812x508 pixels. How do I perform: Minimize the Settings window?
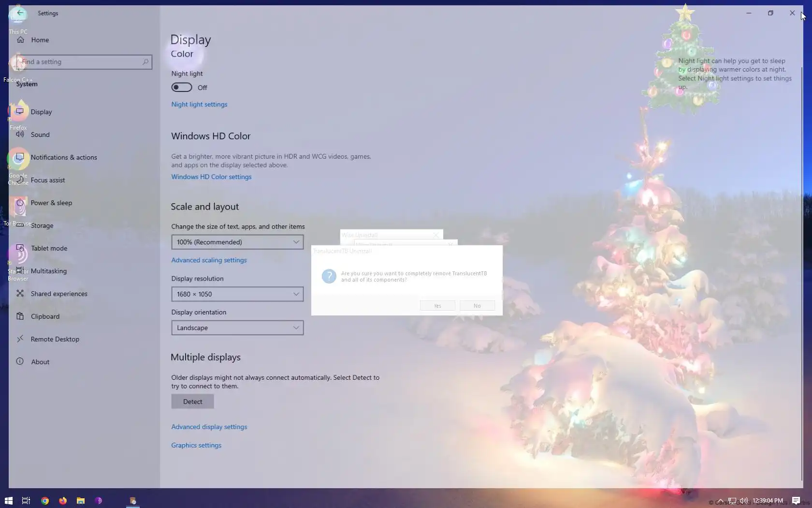[x=749, y=13]
